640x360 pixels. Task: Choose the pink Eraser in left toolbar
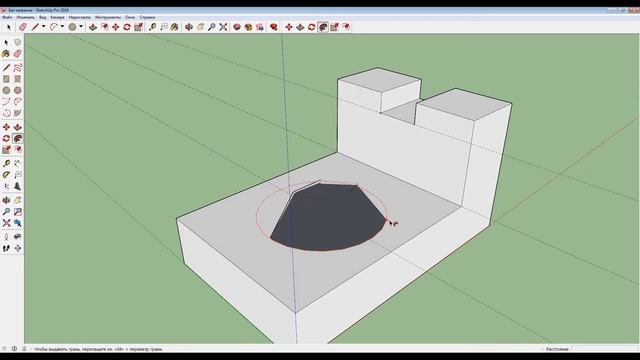[x=18, y=54]
